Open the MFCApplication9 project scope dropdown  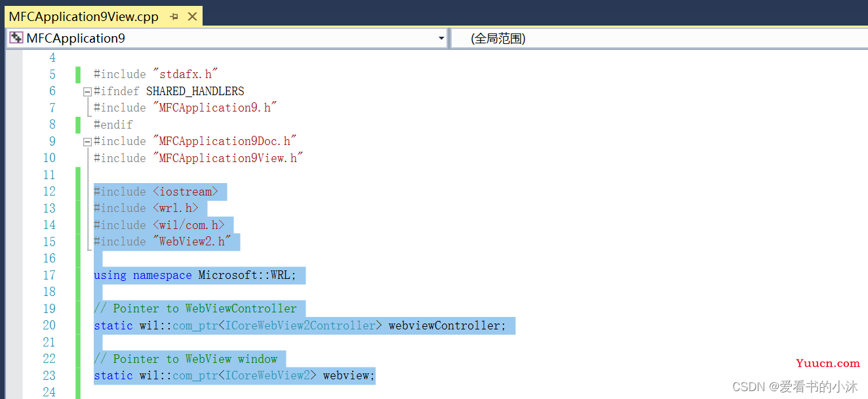(441, 39)
